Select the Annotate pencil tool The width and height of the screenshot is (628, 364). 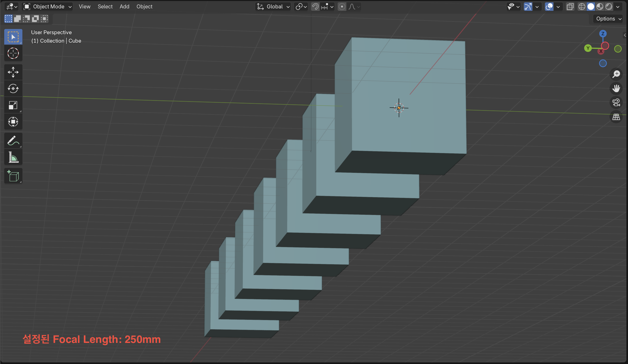[x=13, y=141]
